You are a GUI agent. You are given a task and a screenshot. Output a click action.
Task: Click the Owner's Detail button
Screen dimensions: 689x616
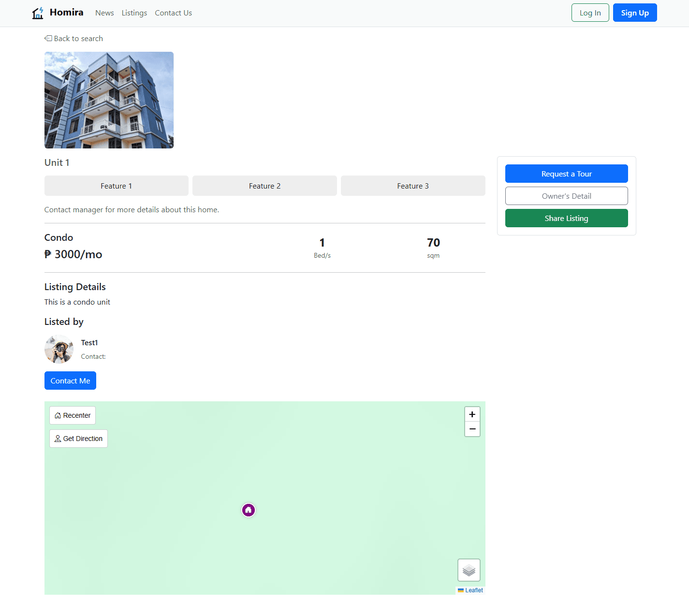[567, 196]
